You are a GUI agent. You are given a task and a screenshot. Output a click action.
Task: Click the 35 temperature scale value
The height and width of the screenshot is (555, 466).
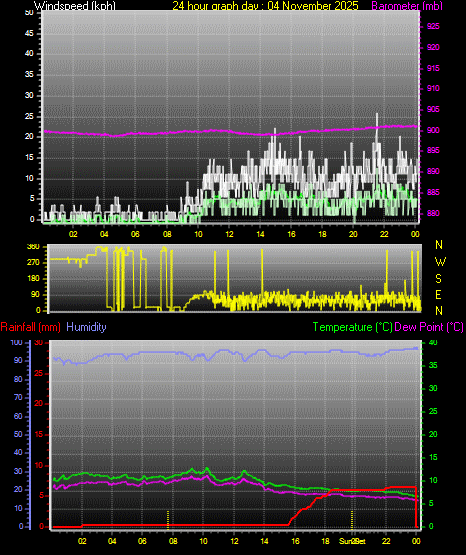click(x=433, y=366)
